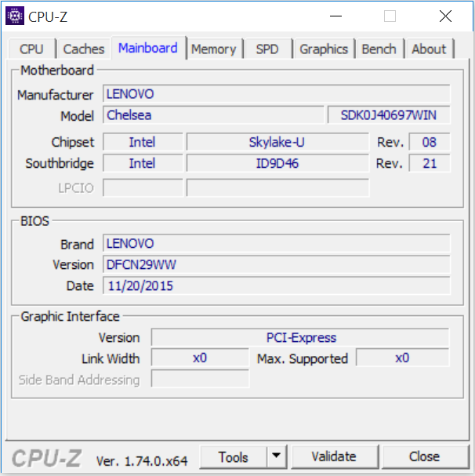Viewport: 475px width, 476px height.
Task: Click the Validate button
Action: [334, 456]
